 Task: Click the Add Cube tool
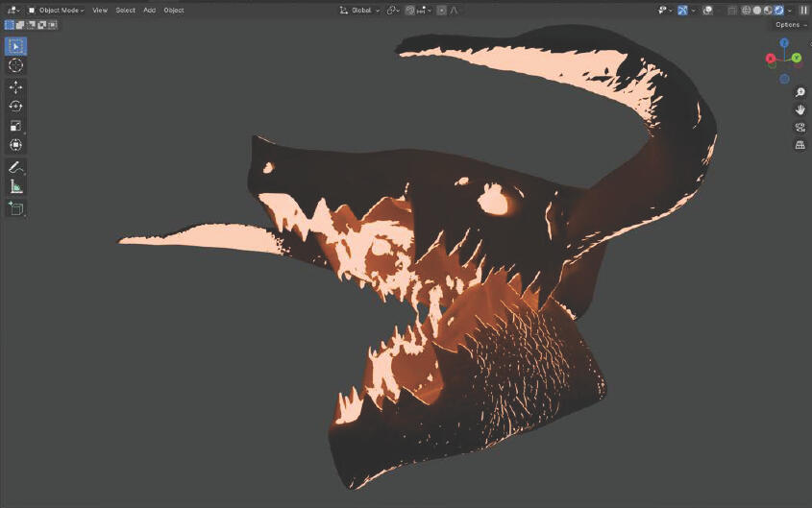pyautogui.click(x=15, y=207)
